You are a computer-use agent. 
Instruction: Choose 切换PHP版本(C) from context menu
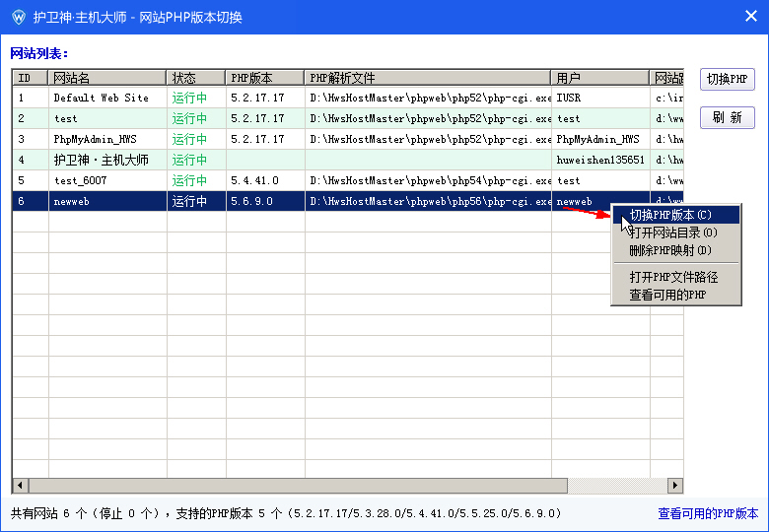[x=670, y=215]
